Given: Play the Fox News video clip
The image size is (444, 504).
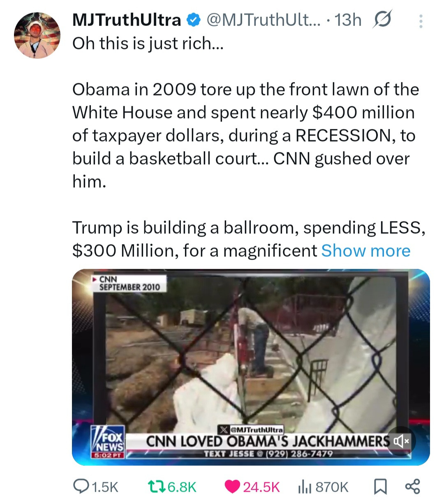Looking at the screenshot, I should tap(251, 367).
